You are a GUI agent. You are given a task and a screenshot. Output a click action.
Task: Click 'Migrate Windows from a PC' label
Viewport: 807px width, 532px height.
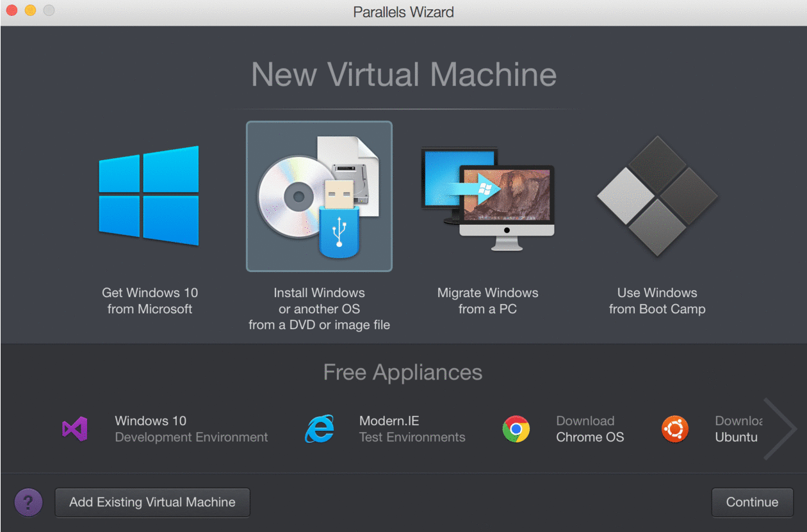coord(487,301)
